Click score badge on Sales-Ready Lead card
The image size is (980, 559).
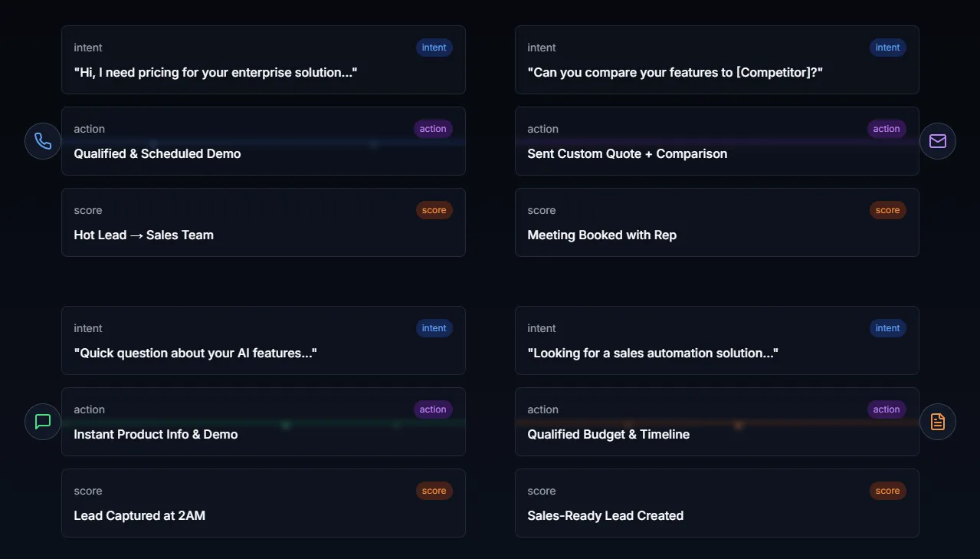[x=887, y=491]
